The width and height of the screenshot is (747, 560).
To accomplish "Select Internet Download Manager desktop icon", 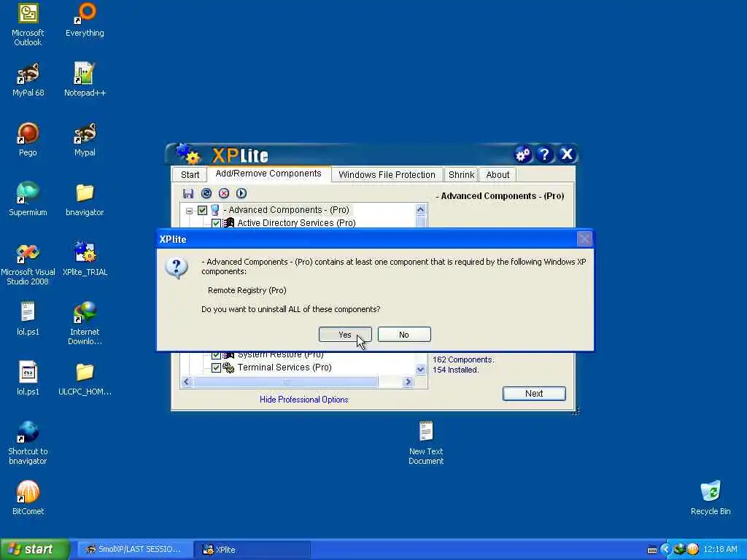I will pyautogui.click(x=85, y=324).
